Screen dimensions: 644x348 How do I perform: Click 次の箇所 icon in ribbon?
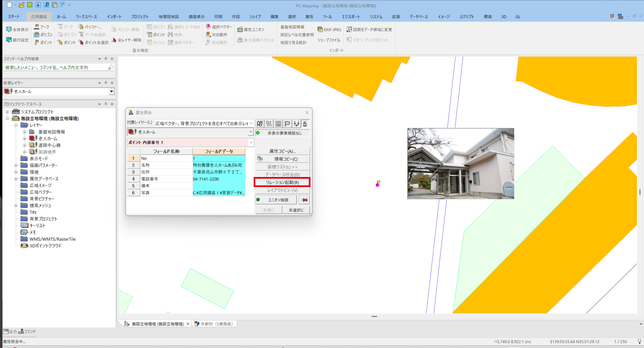208,34
